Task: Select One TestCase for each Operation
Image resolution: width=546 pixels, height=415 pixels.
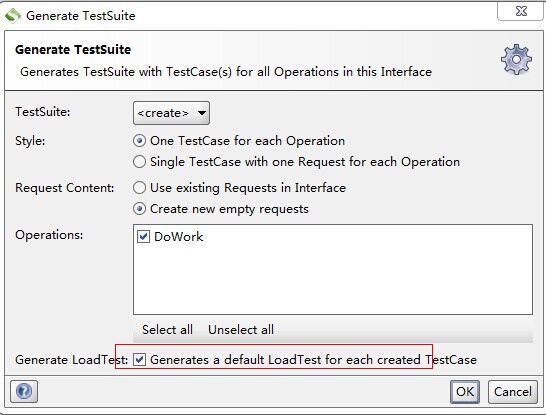Action: tap(139, 141)
